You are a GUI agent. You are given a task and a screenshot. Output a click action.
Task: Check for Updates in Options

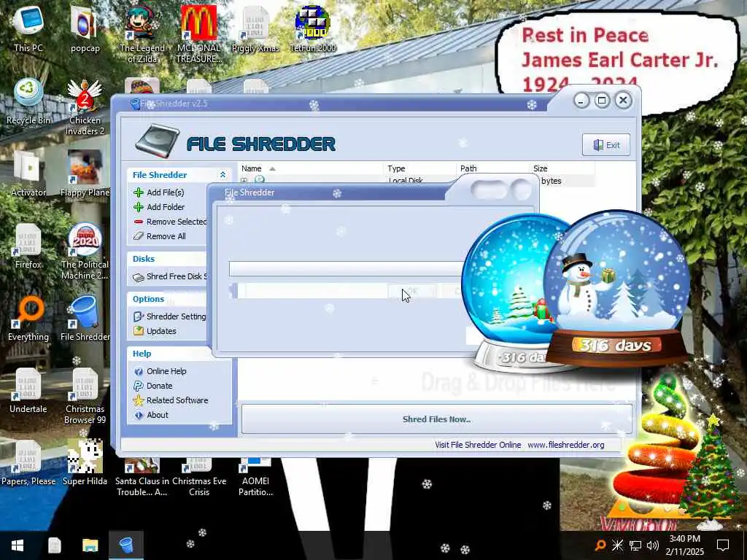(155, 331)
